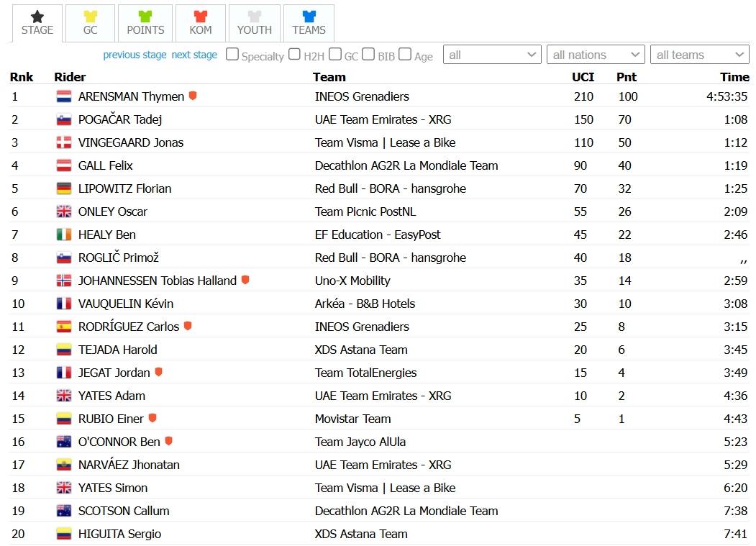Viewport: 756px width, 546px height.
Task: Click the green jersey POINTS icon
Action: (145, 17)
